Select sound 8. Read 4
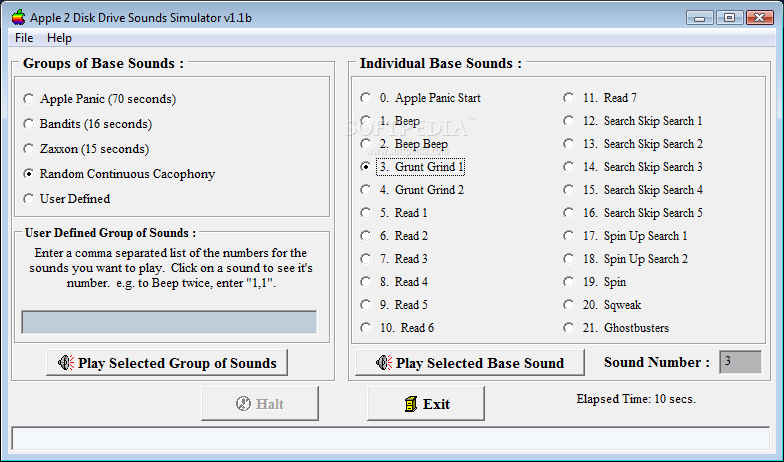Viewport: 784px width, 462px height. 394,282
